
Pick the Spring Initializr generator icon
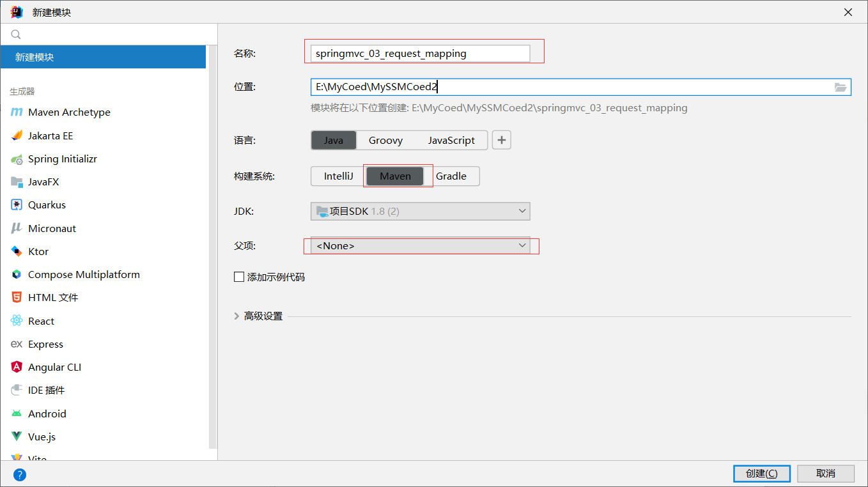[17, 159]
